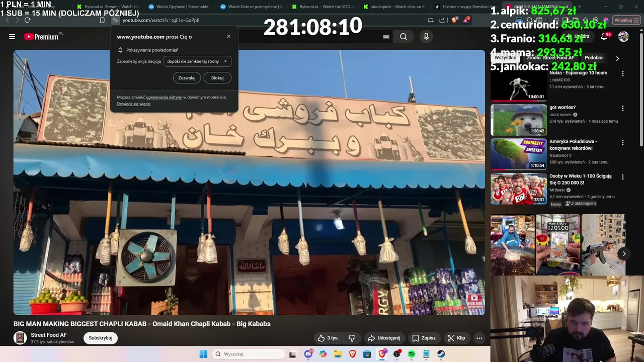Reload the page in browser toolbar
The width and height of the screenshot is (644, 362).
tap(27, 20)
